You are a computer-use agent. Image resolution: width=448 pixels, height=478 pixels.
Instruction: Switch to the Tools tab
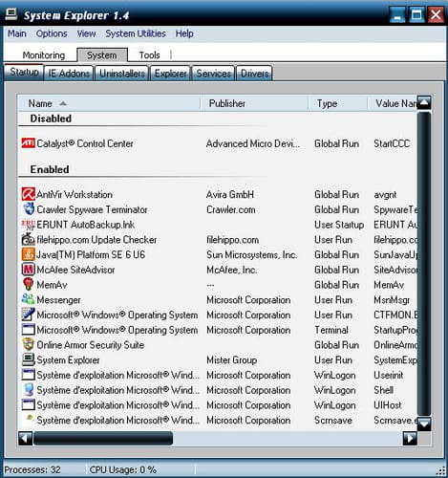149,55
